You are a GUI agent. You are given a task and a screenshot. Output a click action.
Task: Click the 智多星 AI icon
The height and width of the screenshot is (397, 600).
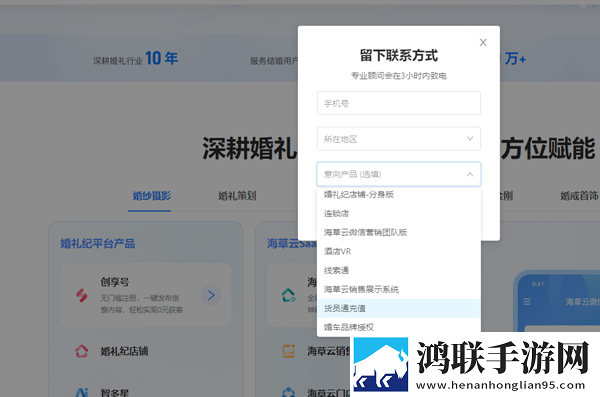click(x=82, y=392)
